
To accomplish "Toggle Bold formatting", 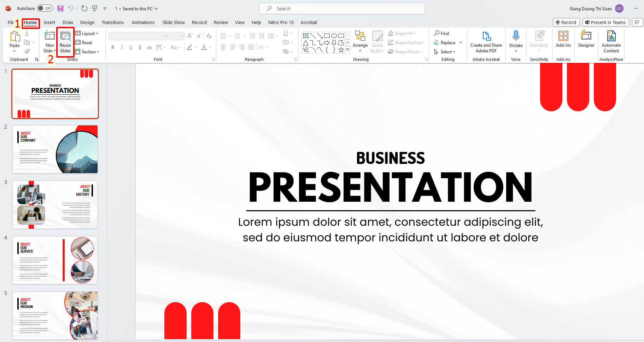I will [x=113, y=47].
